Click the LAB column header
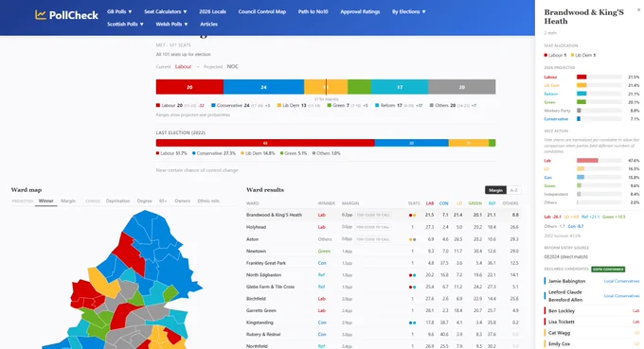 [430, 203]
